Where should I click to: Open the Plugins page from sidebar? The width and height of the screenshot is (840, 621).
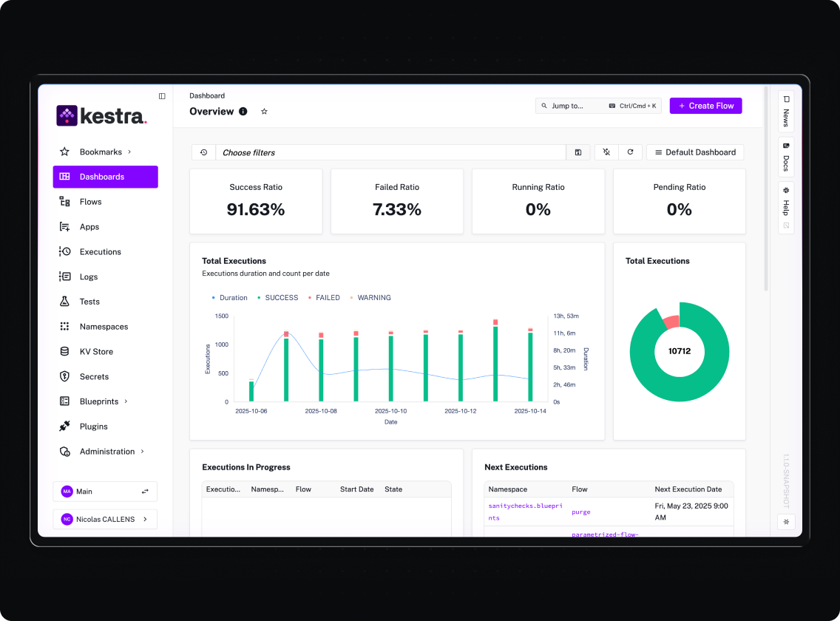[93, 427]
